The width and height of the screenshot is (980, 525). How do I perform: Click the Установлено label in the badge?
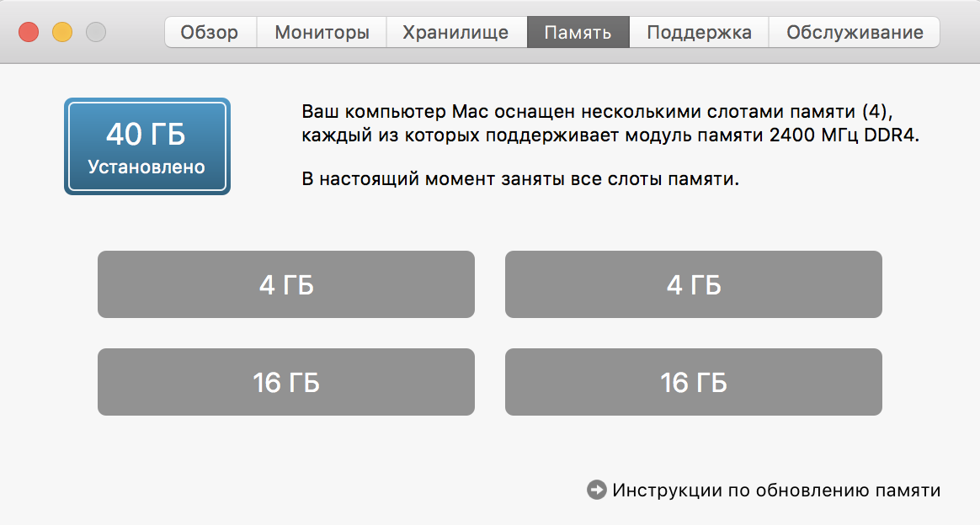[x=146, y=167]
